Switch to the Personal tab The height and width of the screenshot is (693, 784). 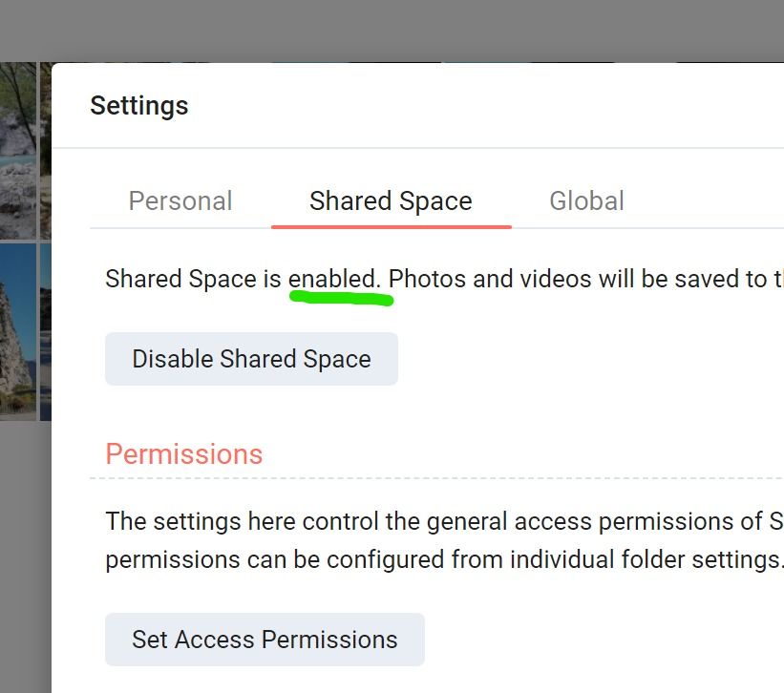[x=180, y=201]
